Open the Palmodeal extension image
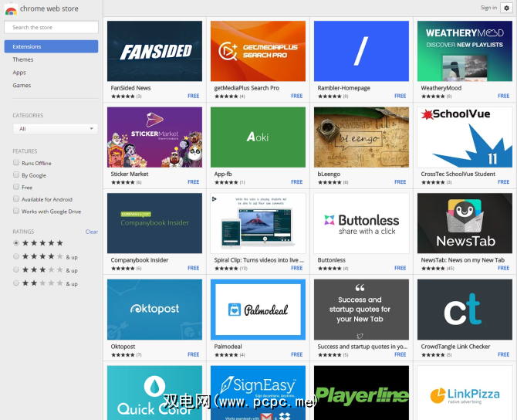 (x=258, y=310)
